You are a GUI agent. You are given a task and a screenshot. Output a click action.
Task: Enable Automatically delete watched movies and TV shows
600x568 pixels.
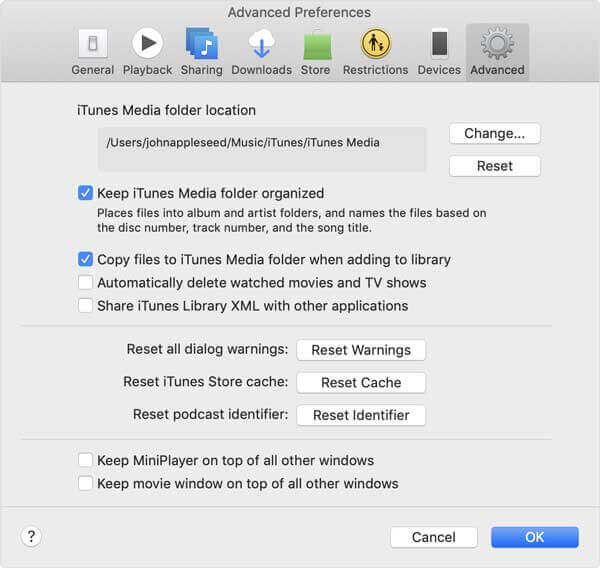(85, 282)
